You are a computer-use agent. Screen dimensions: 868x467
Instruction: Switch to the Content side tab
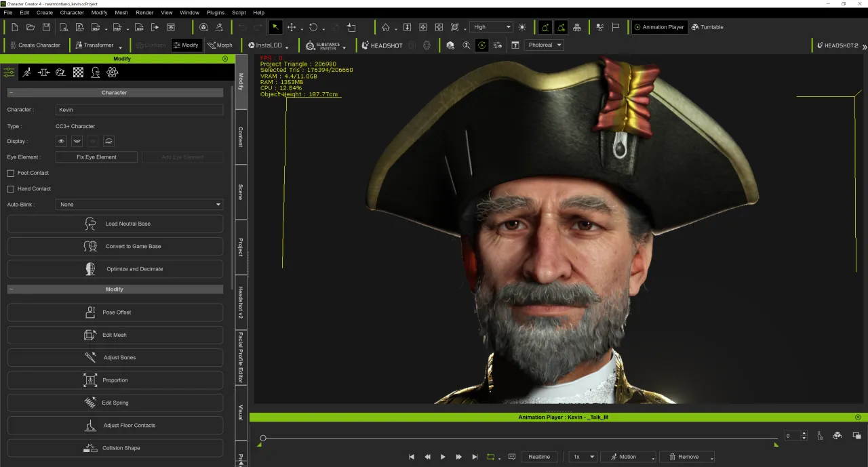click(x=240, y=137)
